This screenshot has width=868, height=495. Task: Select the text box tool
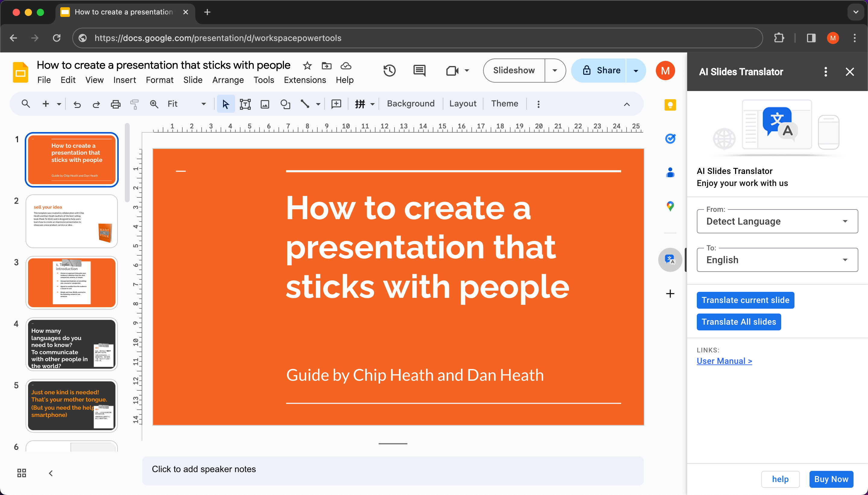pos(245,104)
